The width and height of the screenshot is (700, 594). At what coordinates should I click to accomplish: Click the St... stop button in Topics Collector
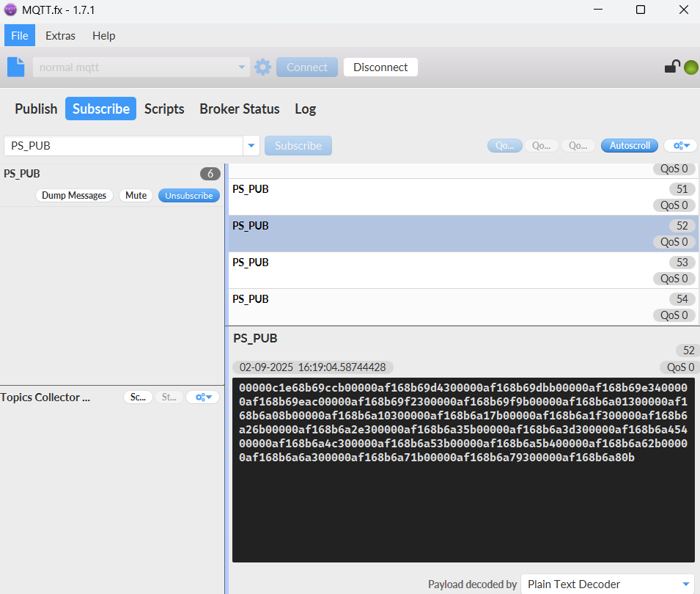click(x=169, y=397)
